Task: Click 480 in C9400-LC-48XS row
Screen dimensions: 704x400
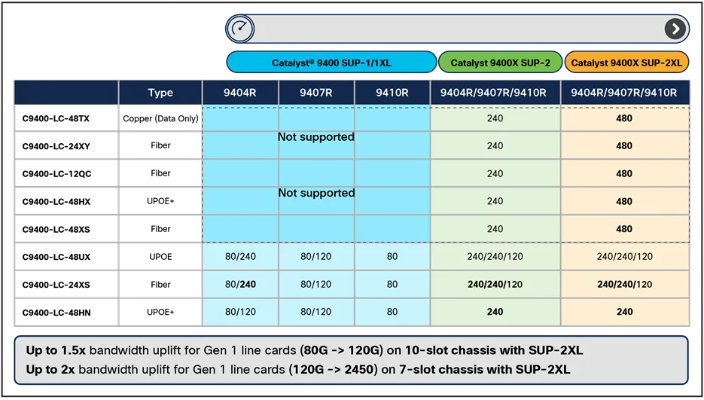Action: (625, 229)
